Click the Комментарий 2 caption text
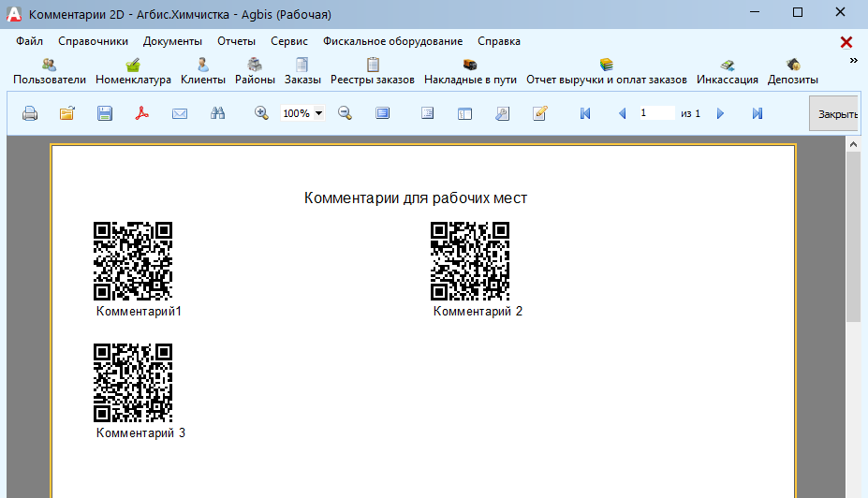This screenshot has height=498, width=868. point(478,312)
